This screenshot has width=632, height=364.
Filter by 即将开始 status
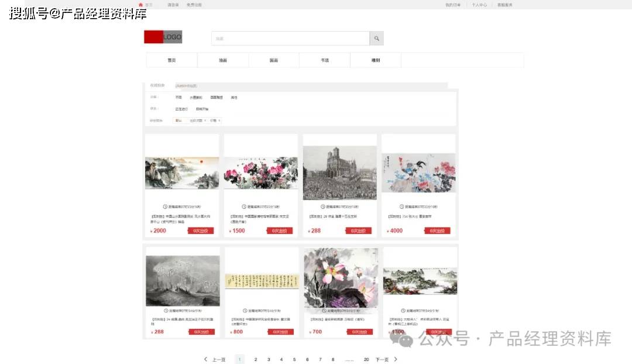(202, 109)
